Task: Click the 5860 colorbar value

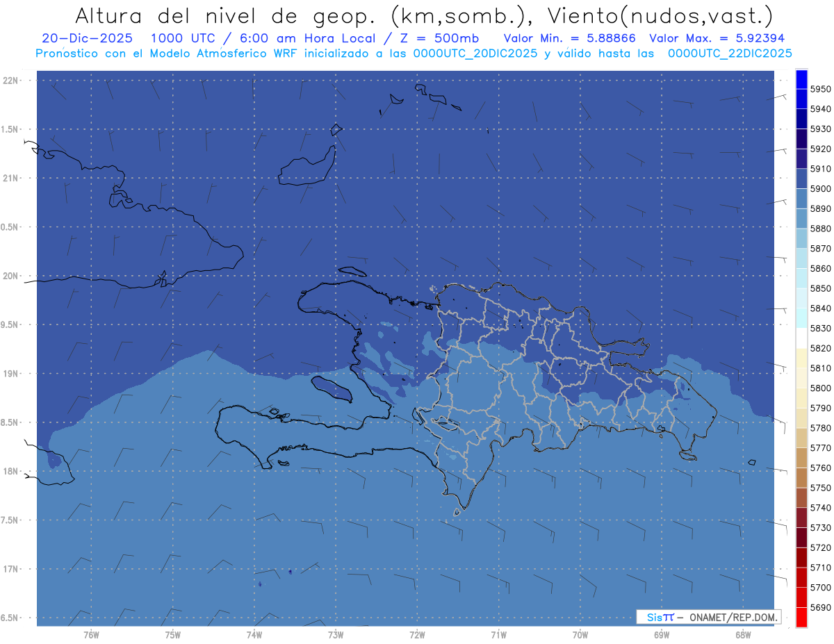Action: tap(820, 268)
